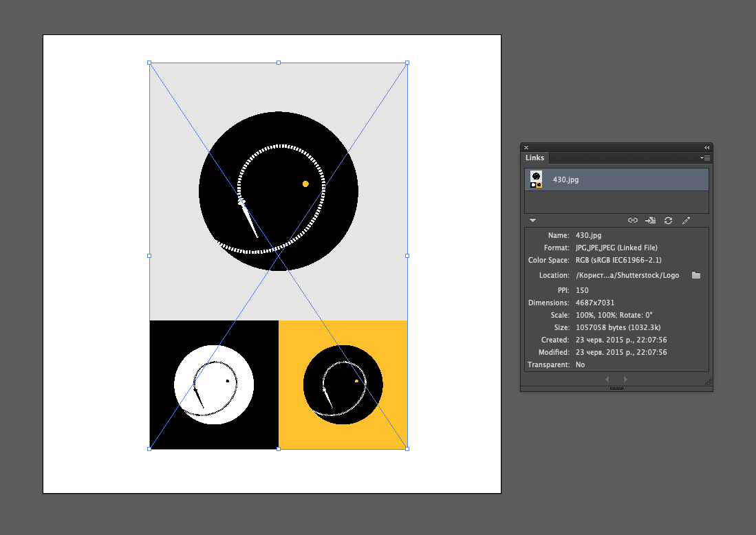Select the previous link arrow
Screen dimensions: 756x535
point(607,379)
